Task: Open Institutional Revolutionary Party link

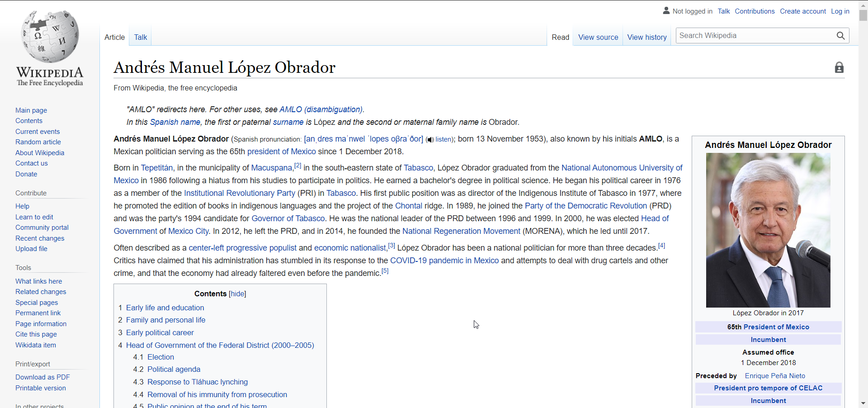Action: (239, 193)
